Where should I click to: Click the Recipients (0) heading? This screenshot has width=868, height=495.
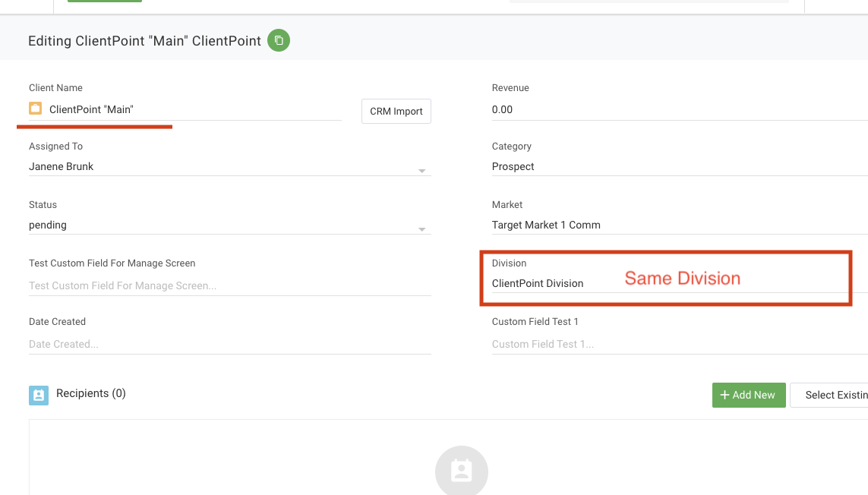click(x=91, y=393)
